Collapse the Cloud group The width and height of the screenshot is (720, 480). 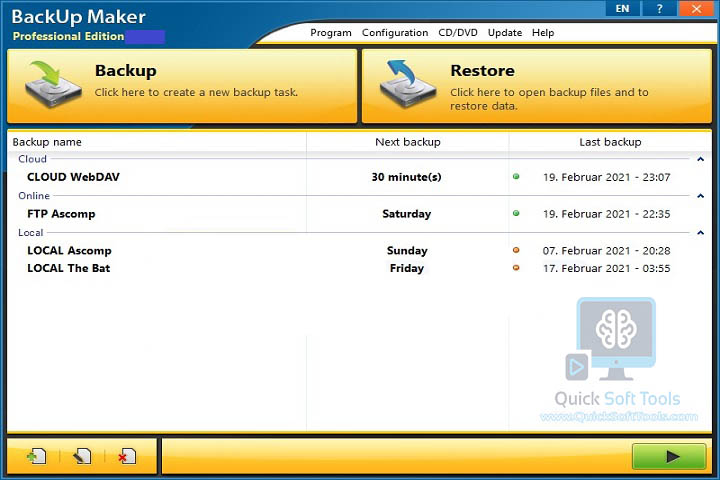701,159
